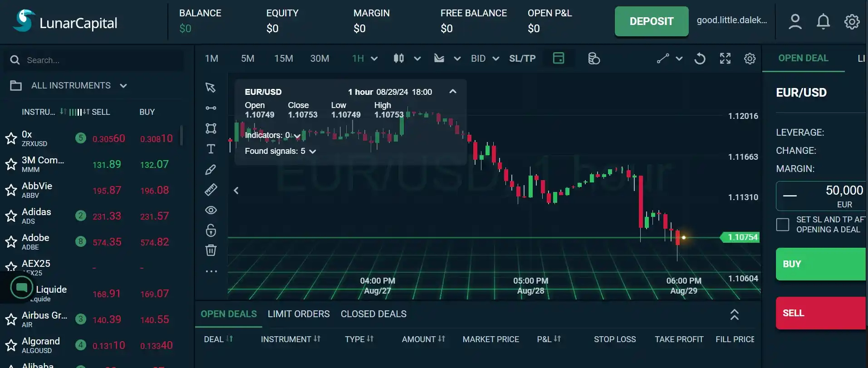Open the BID price type dropdown
Screen dimensions: 868x368
(485, 59)
